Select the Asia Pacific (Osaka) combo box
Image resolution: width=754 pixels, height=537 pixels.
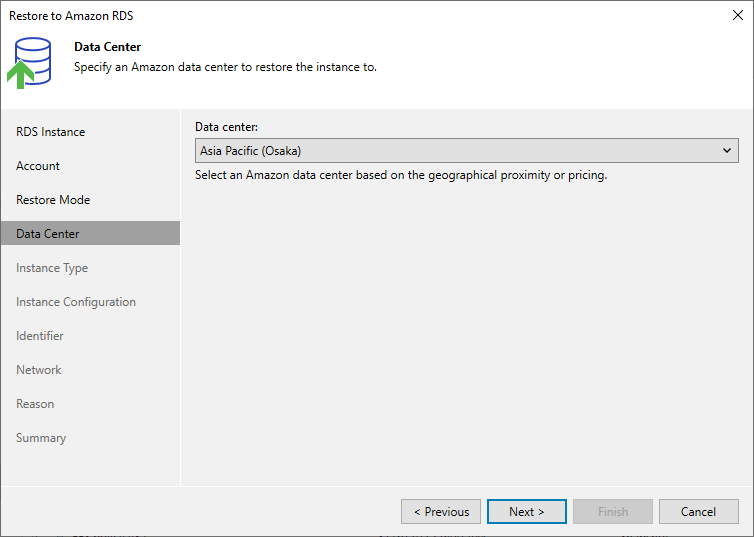tap(466, 151)
